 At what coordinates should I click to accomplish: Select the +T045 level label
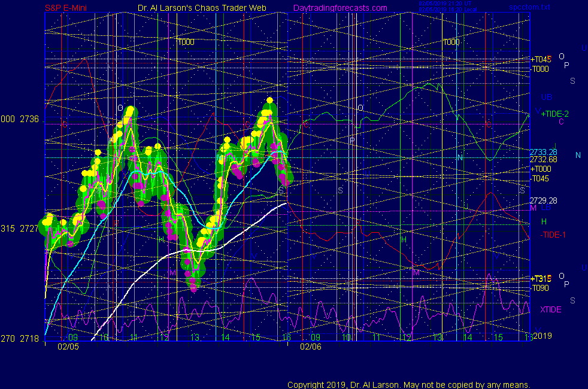(x=541, y=59)
